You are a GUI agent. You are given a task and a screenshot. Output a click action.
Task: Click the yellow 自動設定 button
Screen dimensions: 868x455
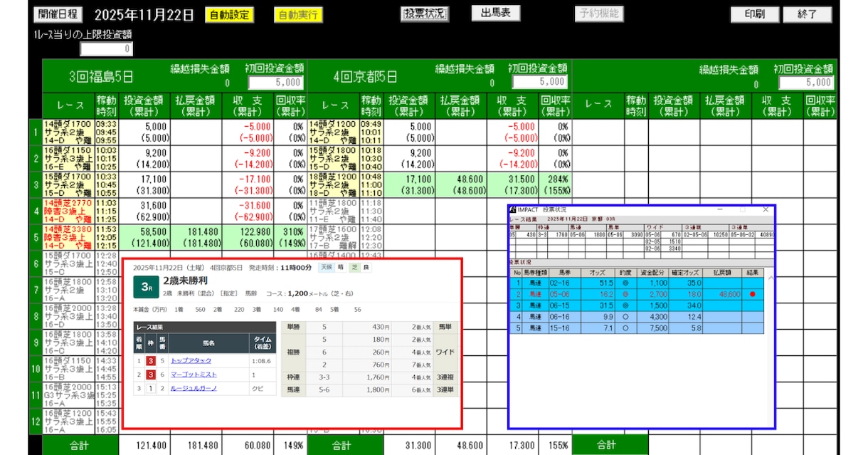pyautogui.click(x=228, y=15)
